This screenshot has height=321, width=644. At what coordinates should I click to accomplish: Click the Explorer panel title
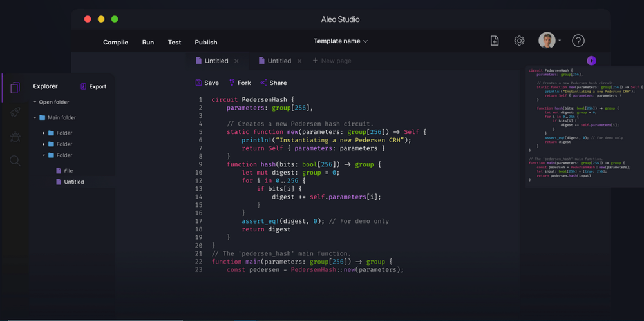click(45, 86)
